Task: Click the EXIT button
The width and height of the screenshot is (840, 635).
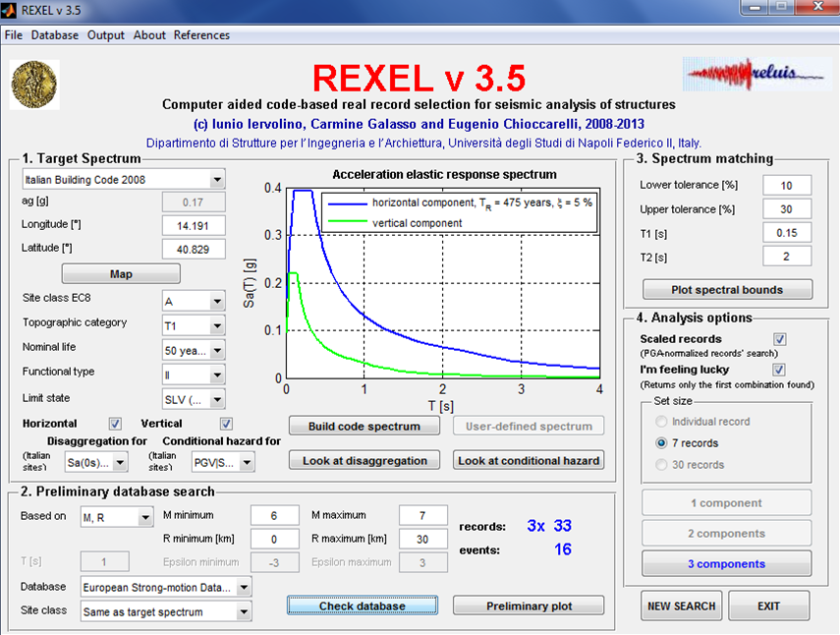Action: [768, 606]
